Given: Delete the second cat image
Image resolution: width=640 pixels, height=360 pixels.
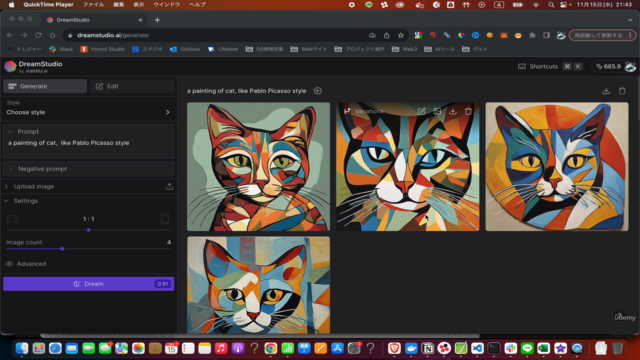Looking at the screenshot, I should pyautogui.click(x=468, y=111).
